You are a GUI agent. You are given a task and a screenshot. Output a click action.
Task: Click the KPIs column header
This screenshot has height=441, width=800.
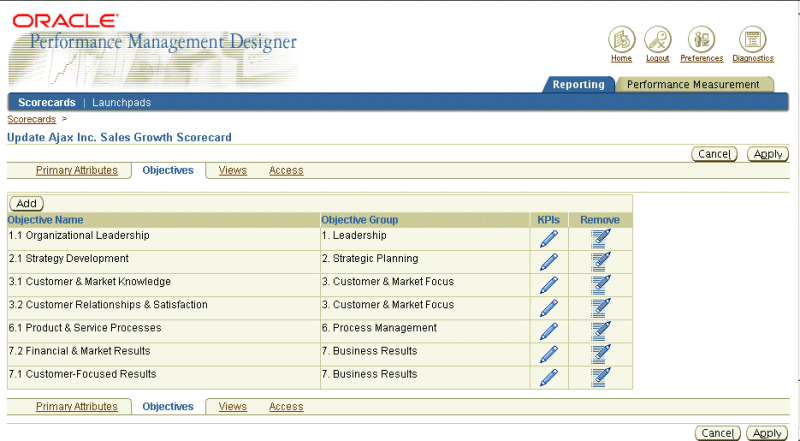548,220
